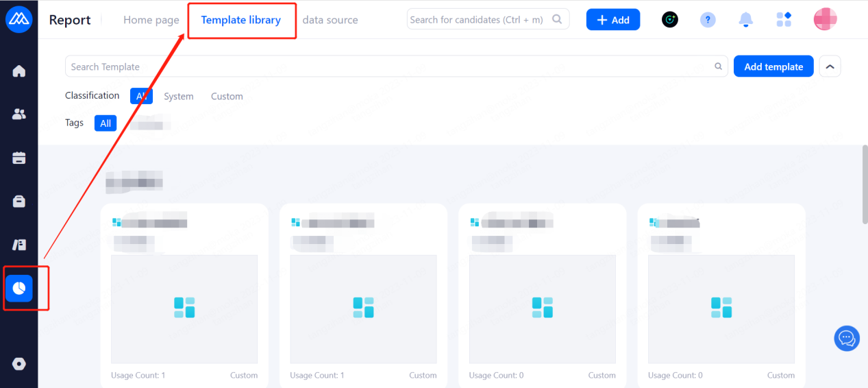This screenshot has height=388, width=868.
Task: Select the All tags filter
Action: coord(106,123)
